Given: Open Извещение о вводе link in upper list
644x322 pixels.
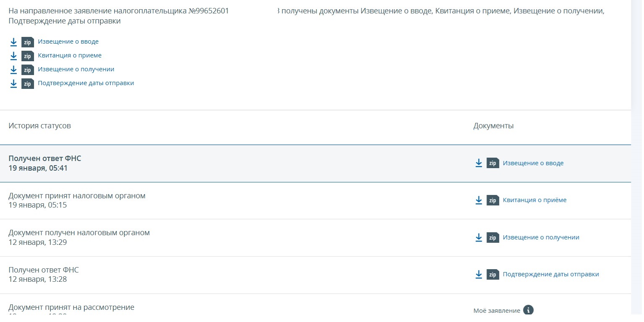Looking at the screenshot, I should coord(68,42).
